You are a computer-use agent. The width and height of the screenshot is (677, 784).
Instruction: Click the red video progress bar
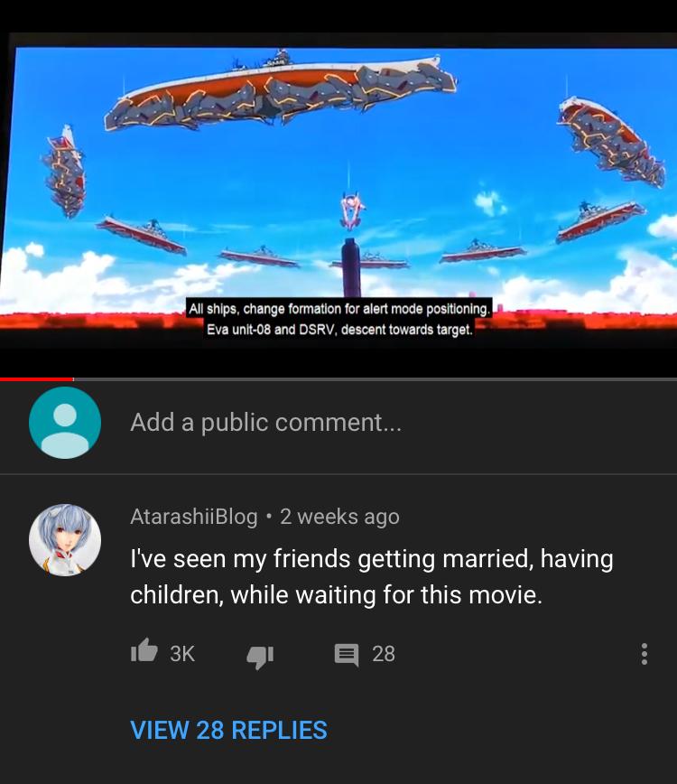[36, 379]
